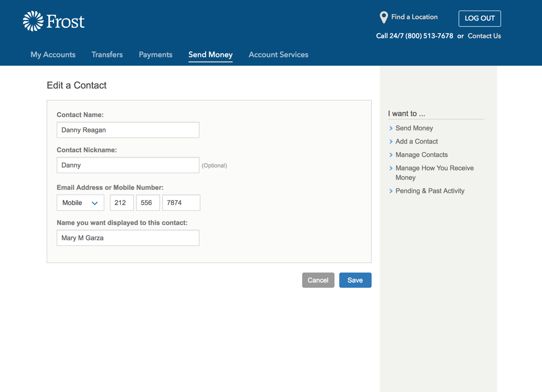Select the Account Services menu
Viewport: 542px width, 392px height.
(x=278, y=54)
